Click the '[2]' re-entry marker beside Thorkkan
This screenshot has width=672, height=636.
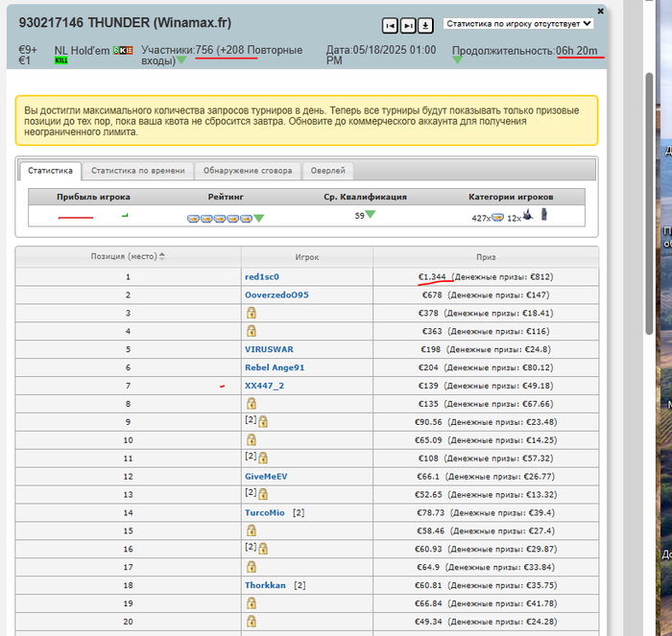click(300, 585)
